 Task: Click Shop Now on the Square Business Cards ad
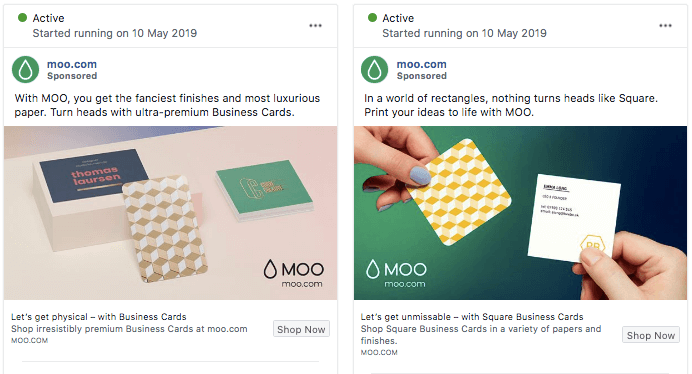pyautogui.click(x=651, y=335)
